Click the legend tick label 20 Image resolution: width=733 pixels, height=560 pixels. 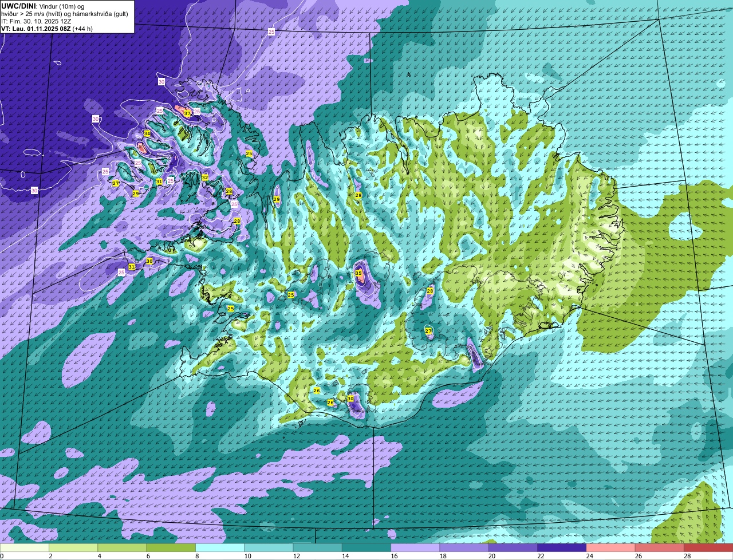[x=491, y=556]
